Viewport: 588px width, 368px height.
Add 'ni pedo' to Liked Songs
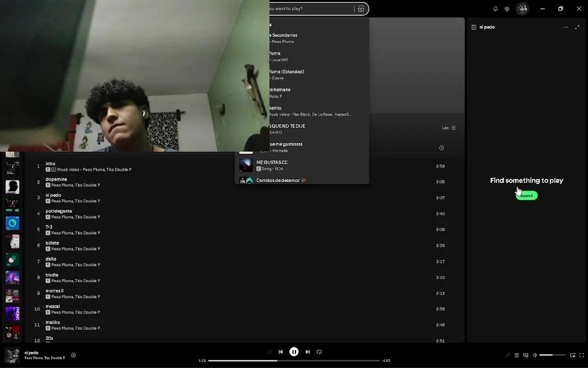click(x=73, y=355)
